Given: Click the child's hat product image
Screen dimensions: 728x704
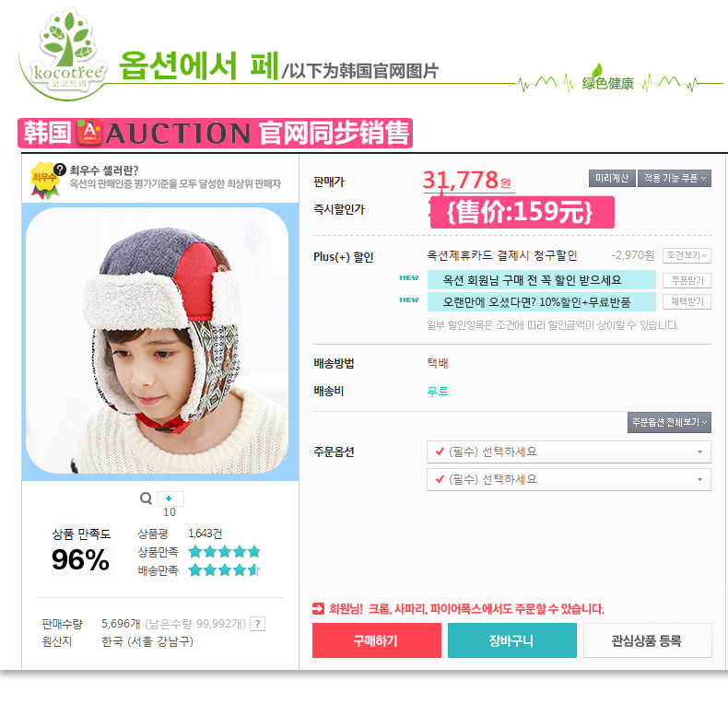Looking at the screenshot, I should tap(158, 340).
